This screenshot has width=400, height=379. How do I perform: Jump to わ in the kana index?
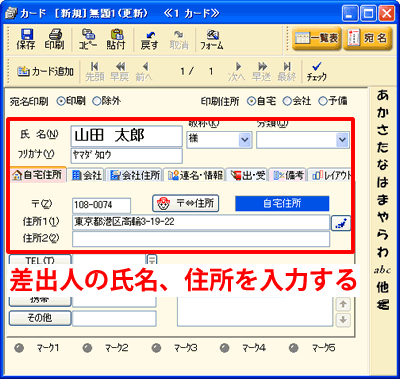tap(383, 252)
